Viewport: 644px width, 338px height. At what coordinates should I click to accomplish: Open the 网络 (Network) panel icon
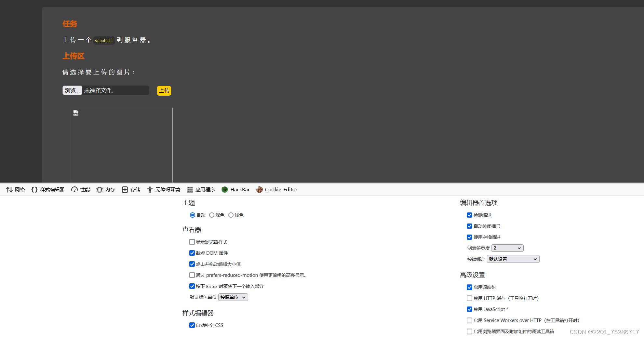coord(9,190)
